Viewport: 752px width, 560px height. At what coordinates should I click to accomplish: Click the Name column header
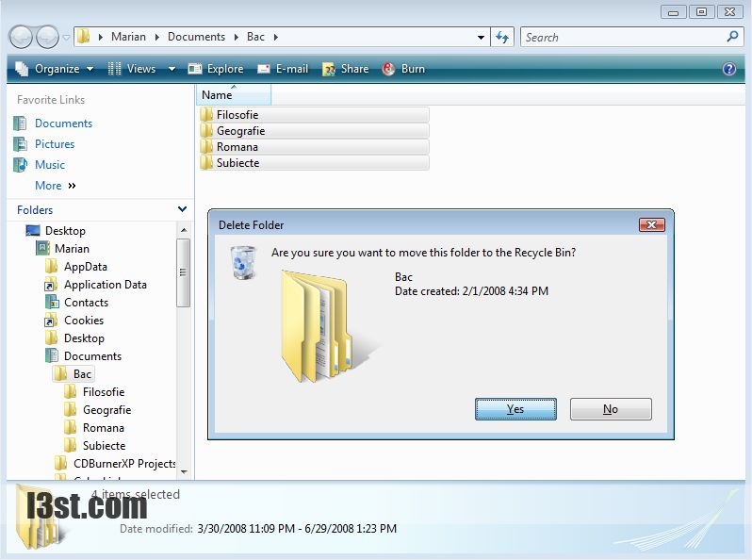(234, 95)
